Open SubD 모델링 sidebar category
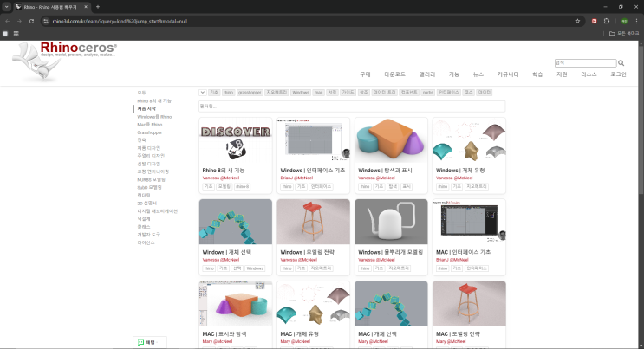The image size is (644, 349). pos(149,187)
